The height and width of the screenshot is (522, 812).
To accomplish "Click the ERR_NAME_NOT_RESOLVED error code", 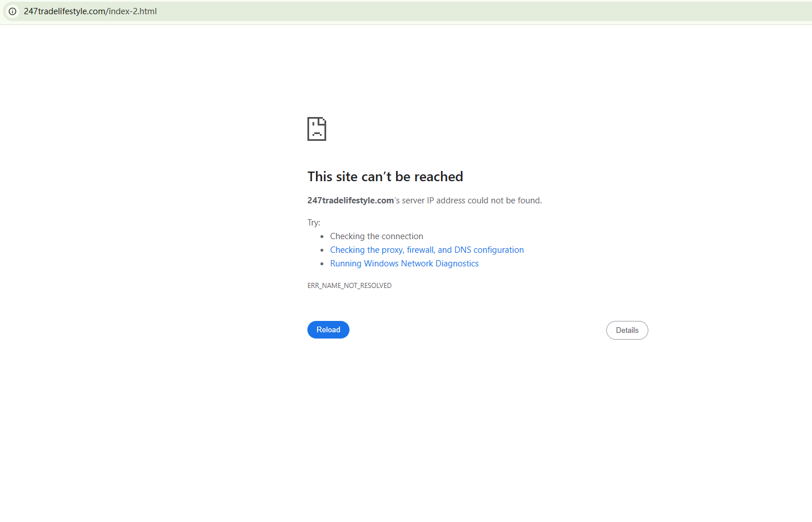I will [349, 286].
